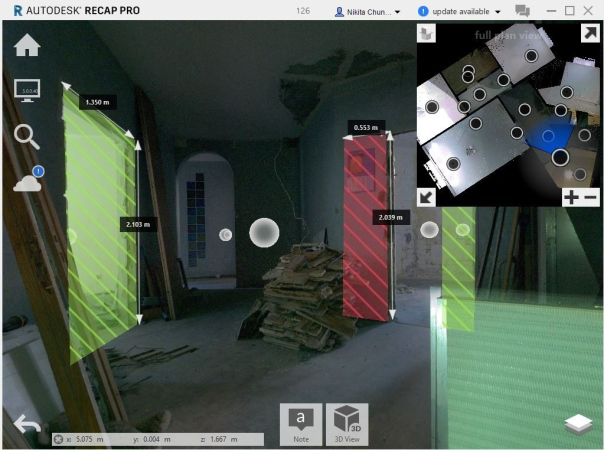Click the Home icon in left sidebar
Image resolution: width=604 pixels, height=450 pixels.
[26, 46]
